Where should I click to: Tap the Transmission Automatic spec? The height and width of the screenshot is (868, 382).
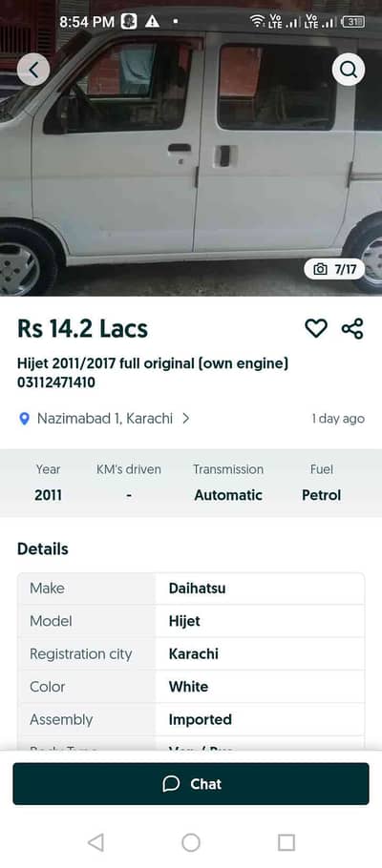(x=228, y=483)
